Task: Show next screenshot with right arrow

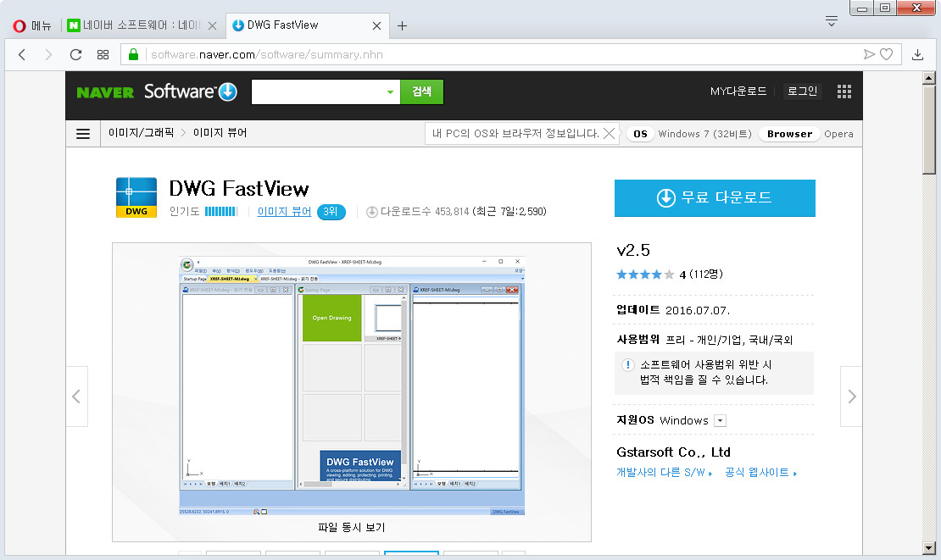Action: click(x=852, y=396)
